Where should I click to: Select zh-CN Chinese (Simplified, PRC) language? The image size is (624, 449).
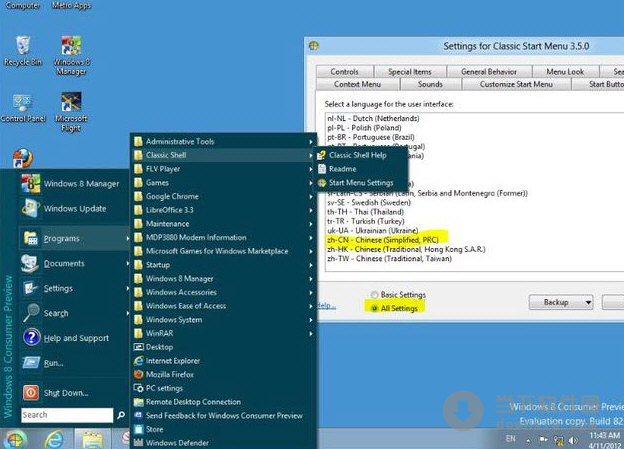pos(383,240)
